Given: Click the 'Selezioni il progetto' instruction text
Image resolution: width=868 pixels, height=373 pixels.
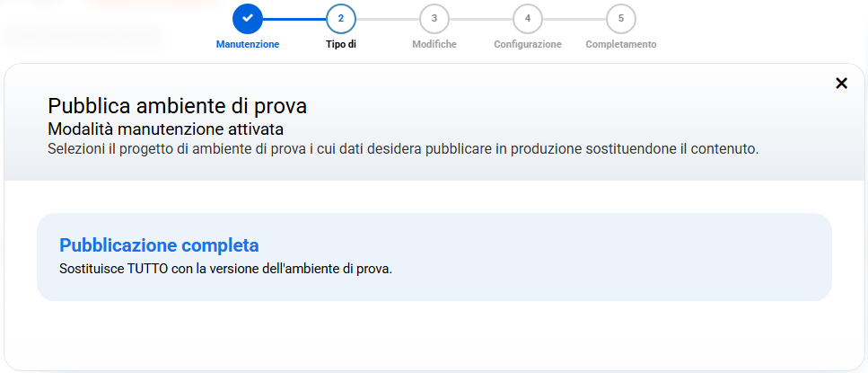Looking at the screenshot, I should point(403,148).
